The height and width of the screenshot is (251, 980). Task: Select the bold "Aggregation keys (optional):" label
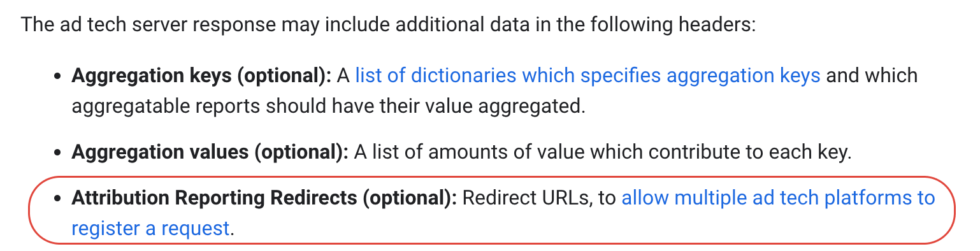pyautogui.click(x=201, y=76)
